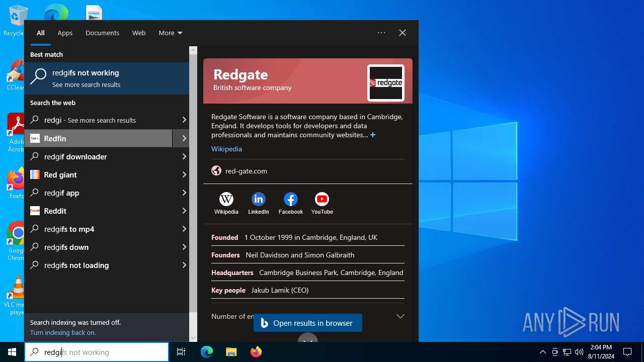
Task: Open File Explorer from the taskbar
Action: pyautogui.click(x=231, y=352)
